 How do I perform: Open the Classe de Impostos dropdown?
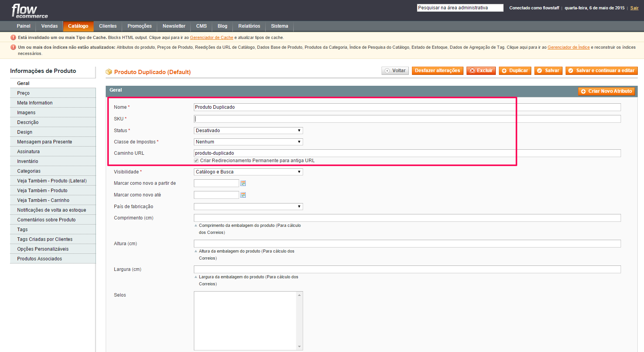[x=248, y=142]
